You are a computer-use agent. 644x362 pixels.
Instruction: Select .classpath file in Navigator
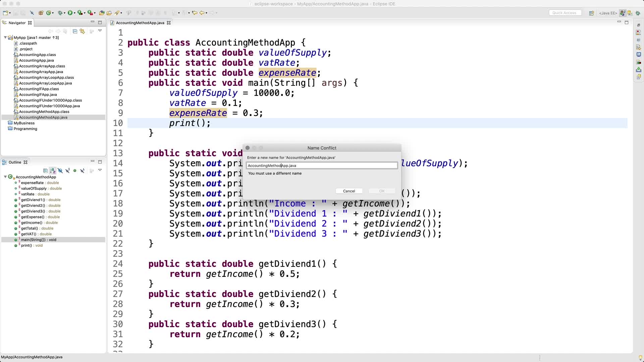tap(28, 43)
